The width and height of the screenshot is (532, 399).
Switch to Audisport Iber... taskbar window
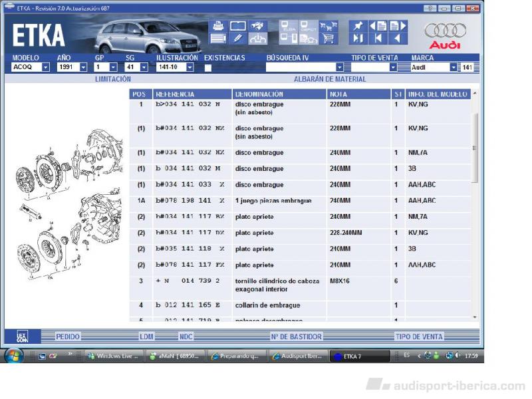[298, 356]
